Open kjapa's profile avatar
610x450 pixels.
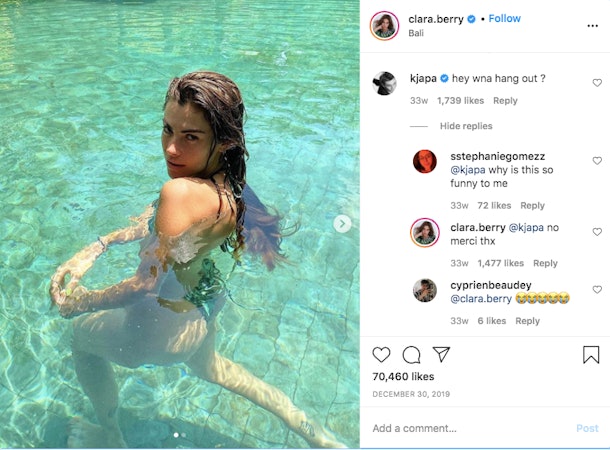(x=384, y=83)
